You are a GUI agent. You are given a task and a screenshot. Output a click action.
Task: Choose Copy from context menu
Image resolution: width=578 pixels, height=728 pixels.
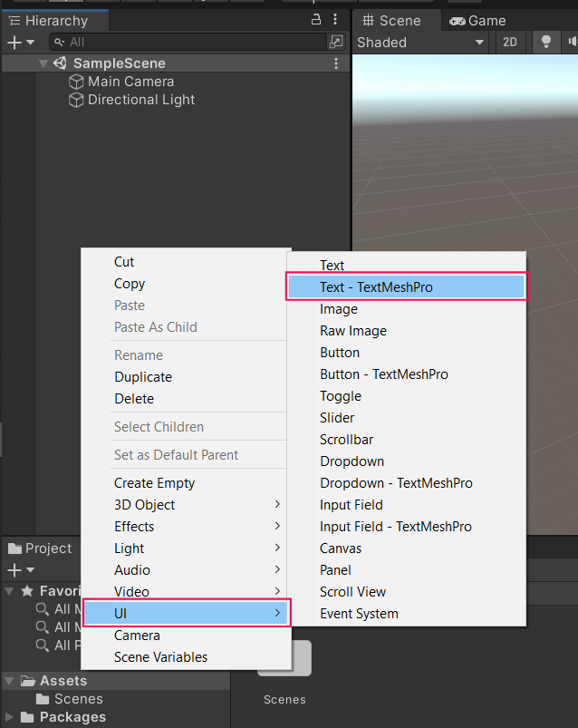tap(184, 284)
